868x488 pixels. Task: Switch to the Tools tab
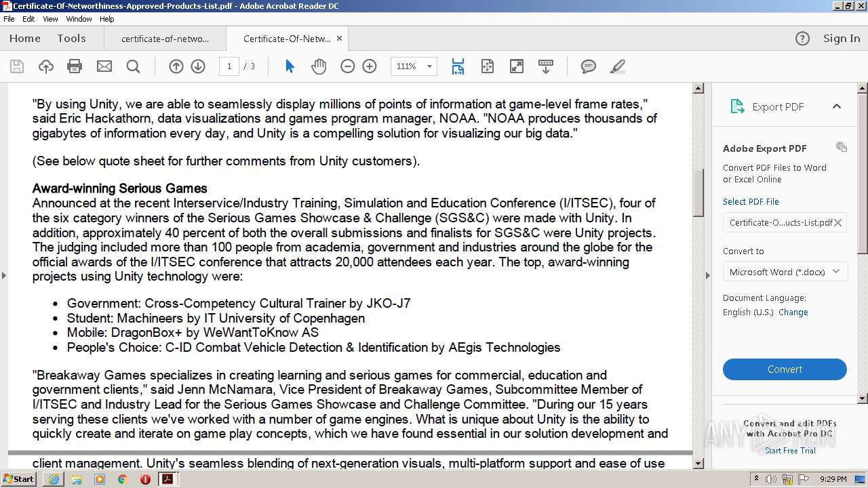[x=71, y=39]
